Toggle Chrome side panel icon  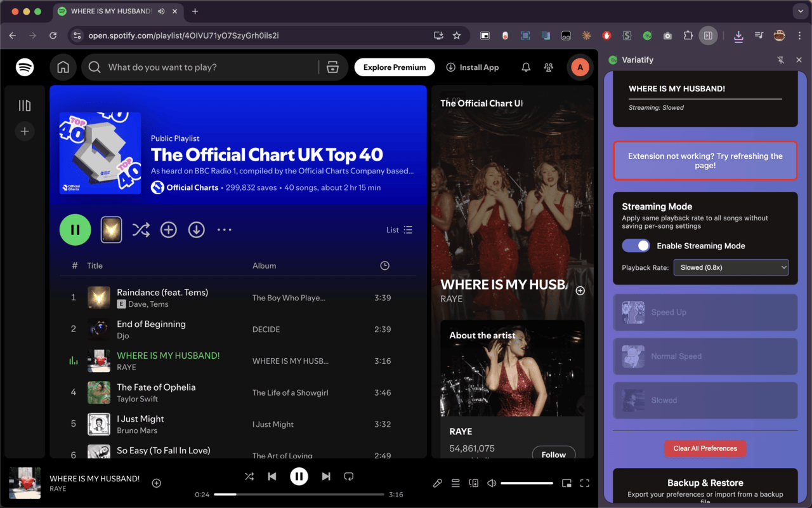(x=708, y=36)
